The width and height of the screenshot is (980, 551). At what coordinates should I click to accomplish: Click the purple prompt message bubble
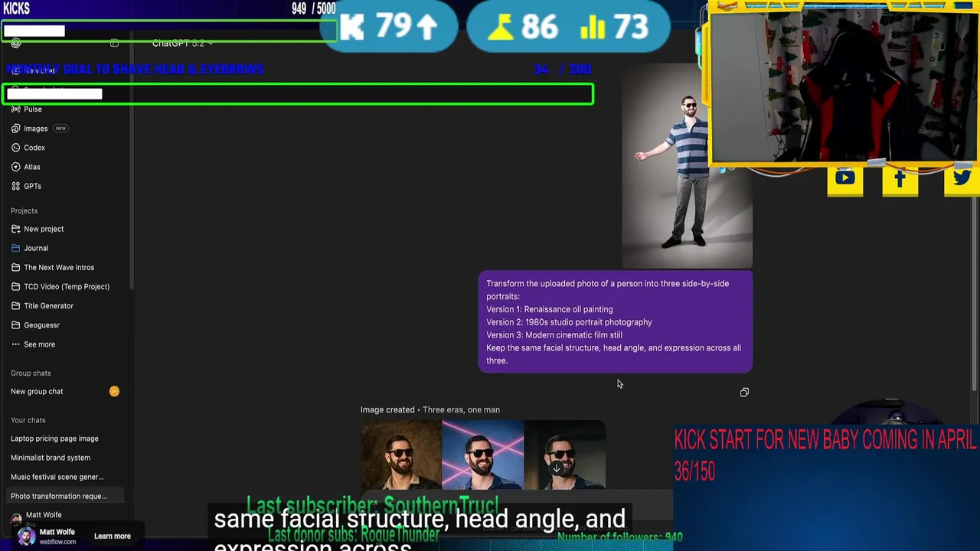click(x=616, y=322)
